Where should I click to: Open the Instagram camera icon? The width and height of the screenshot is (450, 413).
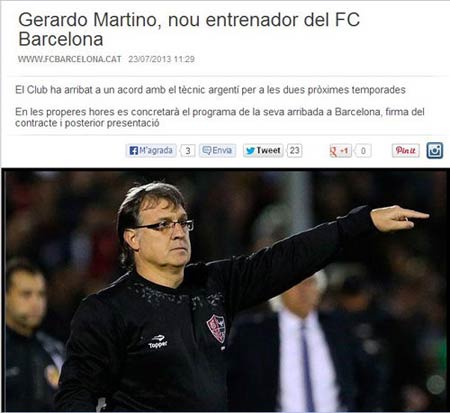click(x=435, y=150)
